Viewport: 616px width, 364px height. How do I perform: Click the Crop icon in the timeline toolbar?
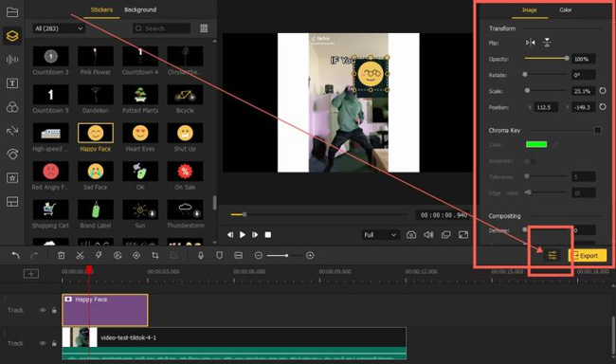click(x=155, y=256)
